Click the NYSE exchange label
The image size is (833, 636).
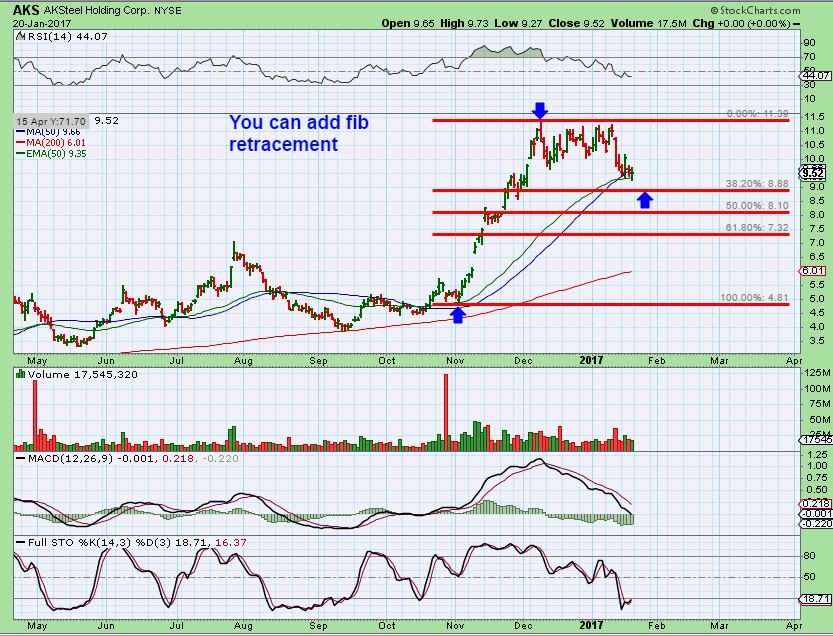tap(168, 11)
